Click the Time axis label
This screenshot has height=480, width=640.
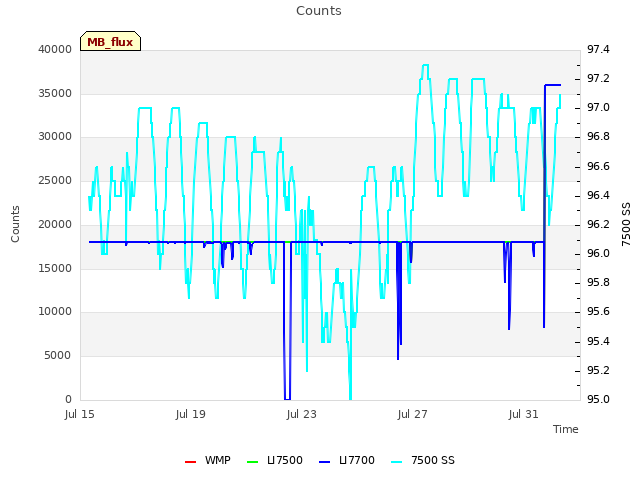tap(566, 429)
